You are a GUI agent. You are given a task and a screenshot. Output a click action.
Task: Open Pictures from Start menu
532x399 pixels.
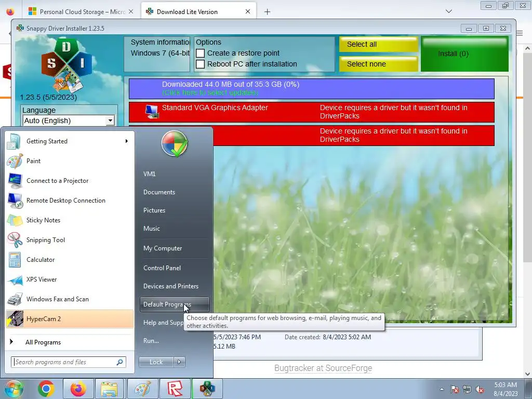[175, 210]
